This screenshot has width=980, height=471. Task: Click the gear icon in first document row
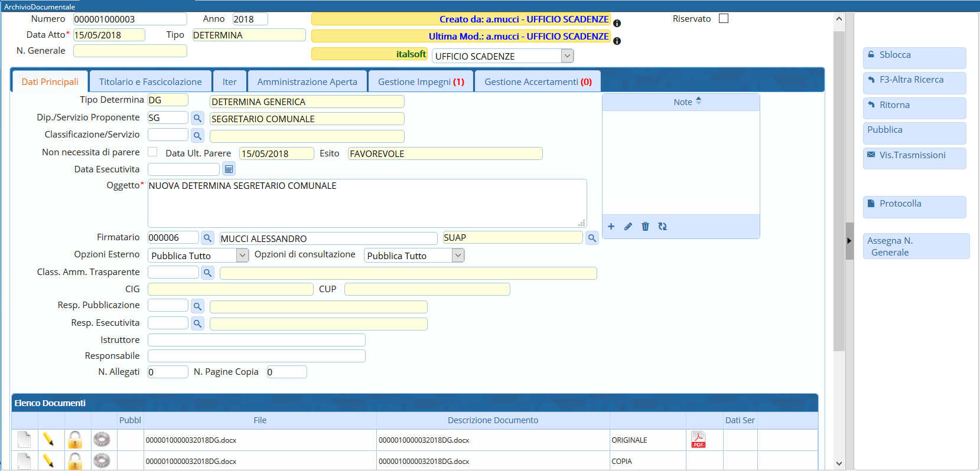[x=102, y=440]
